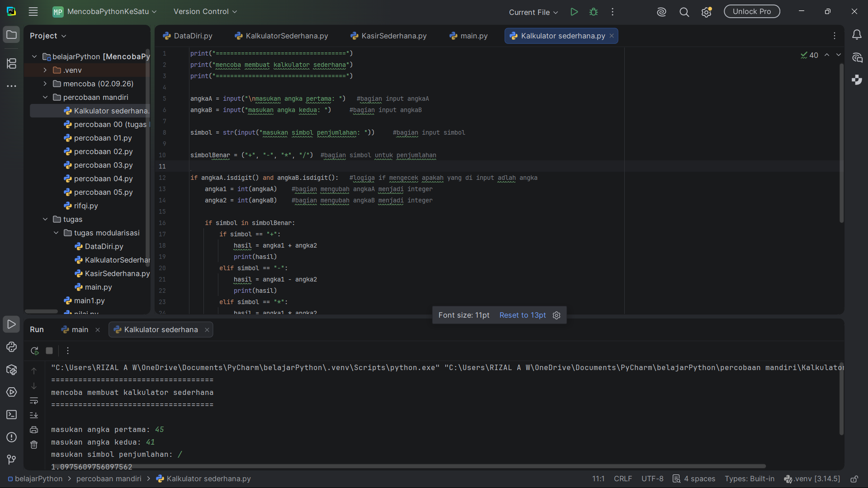Clear all run console output
Viewport: 868px width, 488px height.
pos(34,445)
